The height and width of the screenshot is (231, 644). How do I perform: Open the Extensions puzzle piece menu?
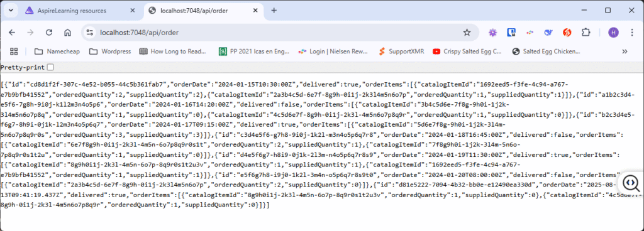pyautogui.click(x=586, y=33)
